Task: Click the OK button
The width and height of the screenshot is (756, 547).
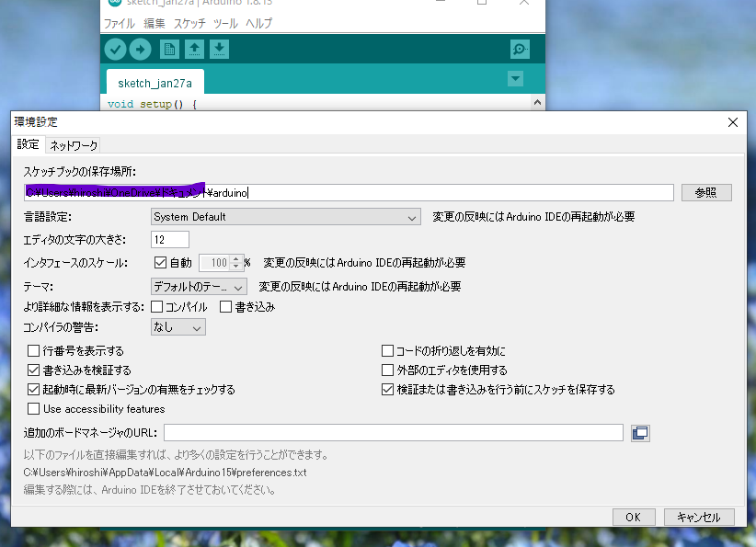Action: coord(634,517)
